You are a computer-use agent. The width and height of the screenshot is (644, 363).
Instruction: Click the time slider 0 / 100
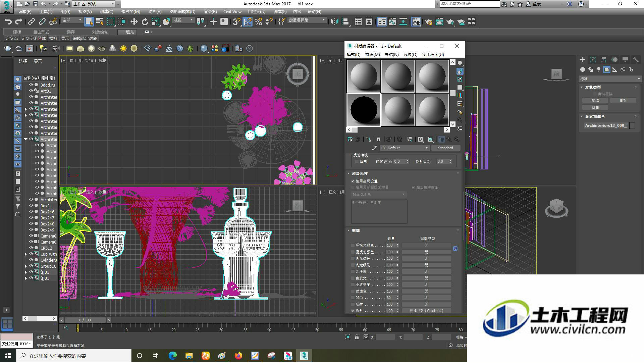tap(85, 320)
